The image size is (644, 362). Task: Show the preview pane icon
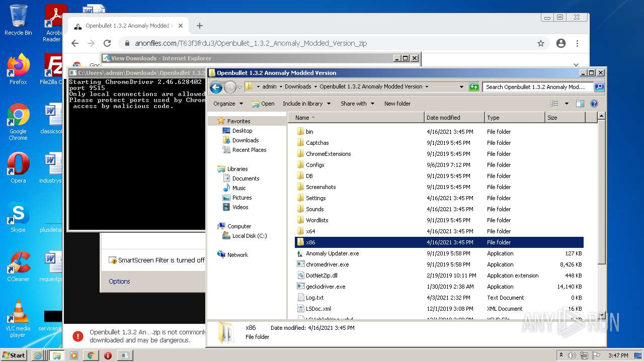click(x=580, y=104)
